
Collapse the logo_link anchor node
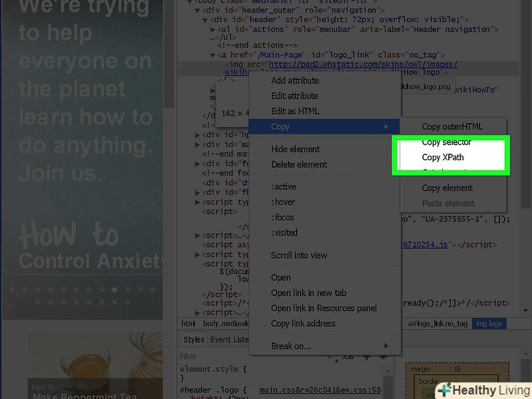coord(213,56)
